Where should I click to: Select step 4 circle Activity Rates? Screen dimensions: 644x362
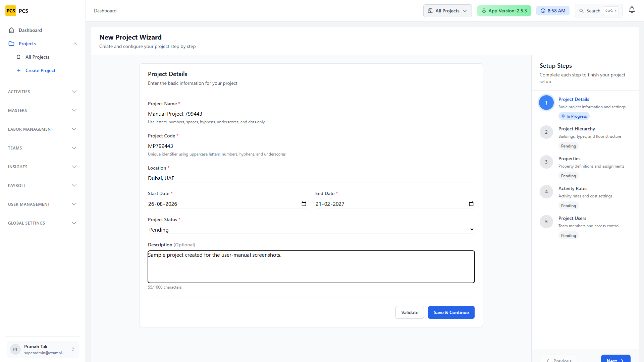click(x=546, y=192)
